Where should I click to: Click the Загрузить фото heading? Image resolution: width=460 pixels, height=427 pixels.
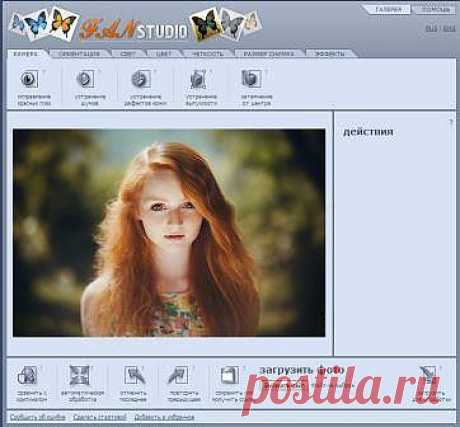click(x=301, y=370)
